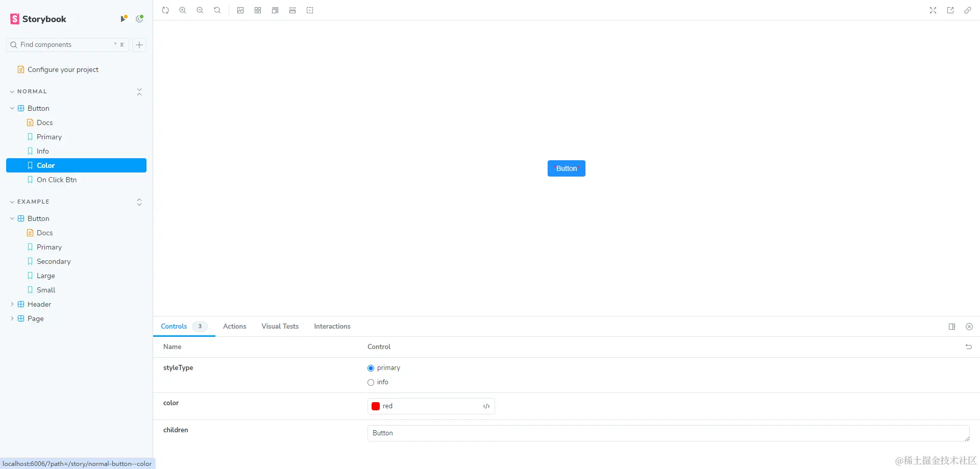Viewport: 980px width, 469px height.
Task: Open the red color swatch picker
Action: 376,406
